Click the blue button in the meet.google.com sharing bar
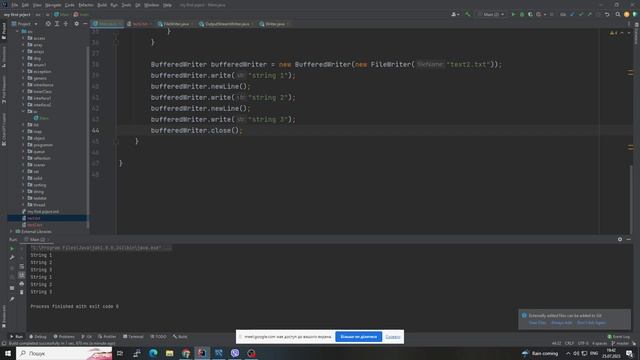Viewport: 640px width, 360px height. (358, 337)
